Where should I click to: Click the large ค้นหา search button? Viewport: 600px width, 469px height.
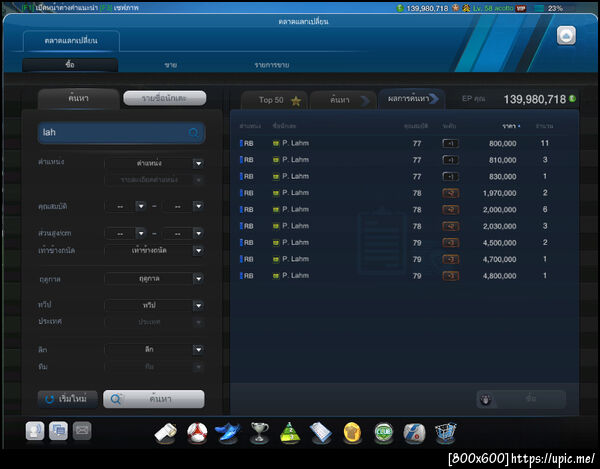coord(154,399)
